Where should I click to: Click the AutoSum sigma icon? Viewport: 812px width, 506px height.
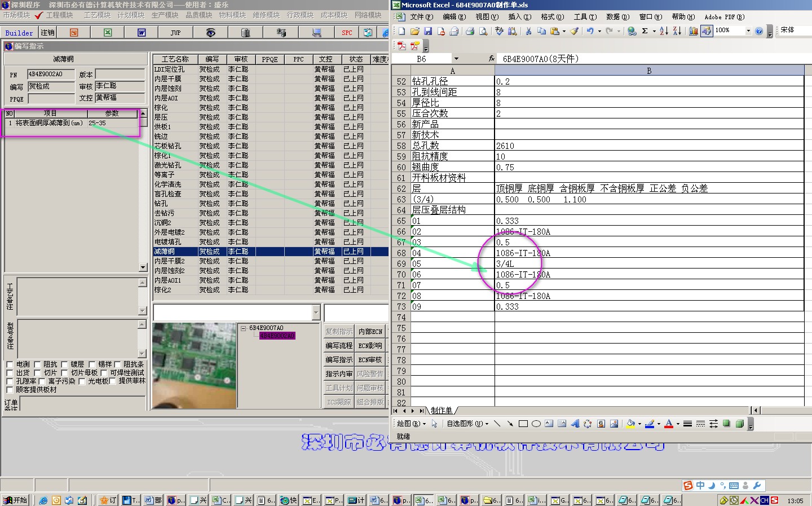click(x=645, y=31)
